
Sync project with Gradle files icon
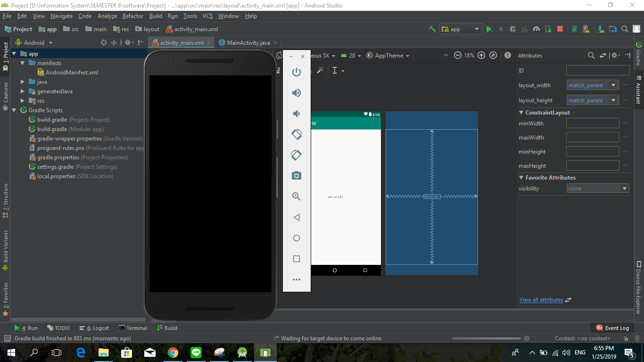574,29
